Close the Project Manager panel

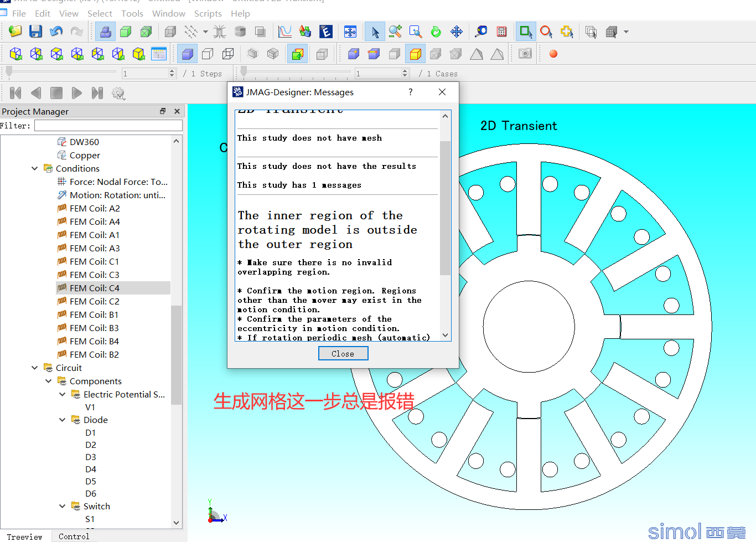click(x=177, y=111)
